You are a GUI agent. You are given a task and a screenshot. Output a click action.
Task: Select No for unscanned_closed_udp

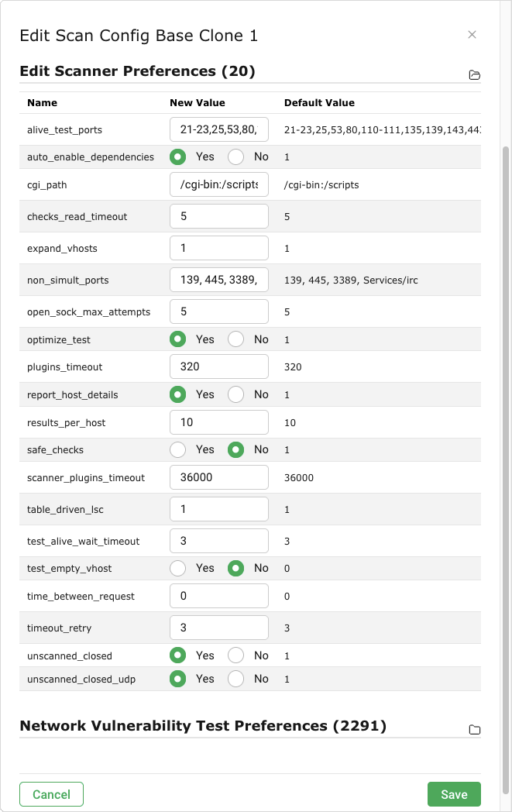(x=236, y=679)
